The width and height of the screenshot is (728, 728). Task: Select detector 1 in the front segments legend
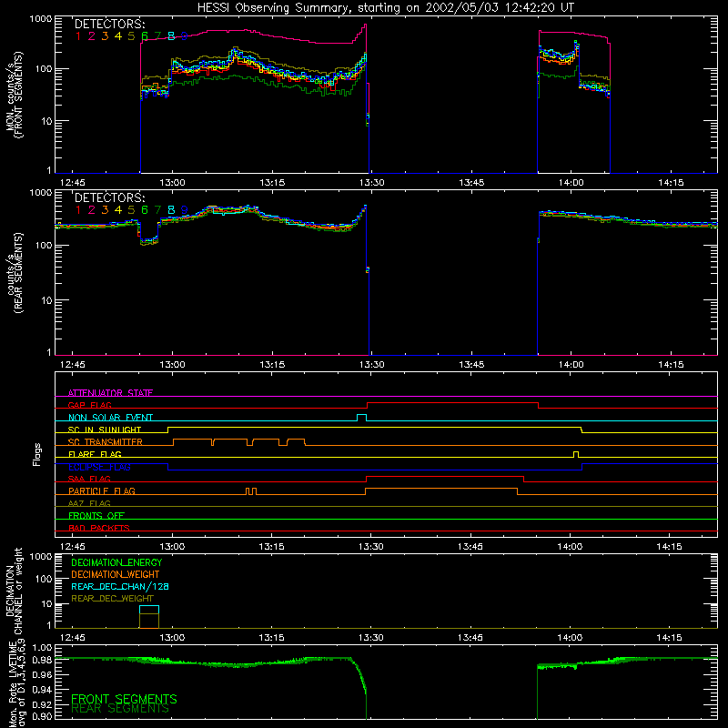[x=78, y=36]
